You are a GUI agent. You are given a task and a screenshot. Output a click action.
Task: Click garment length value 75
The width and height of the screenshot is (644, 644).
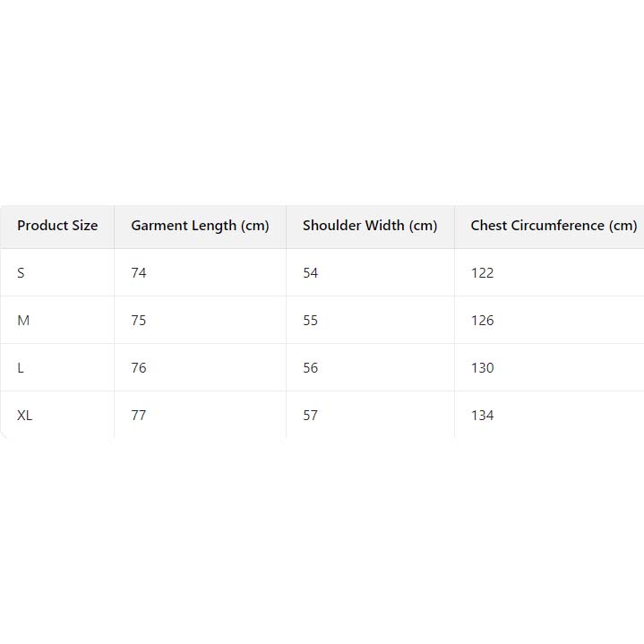pos(139,321)
